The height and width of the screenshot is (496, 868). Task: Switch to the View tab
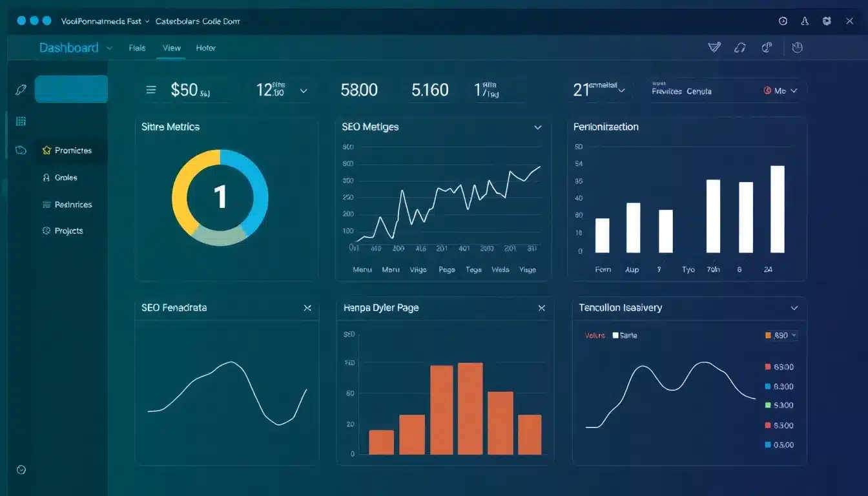pyautogui.click(x=171, y=47)
